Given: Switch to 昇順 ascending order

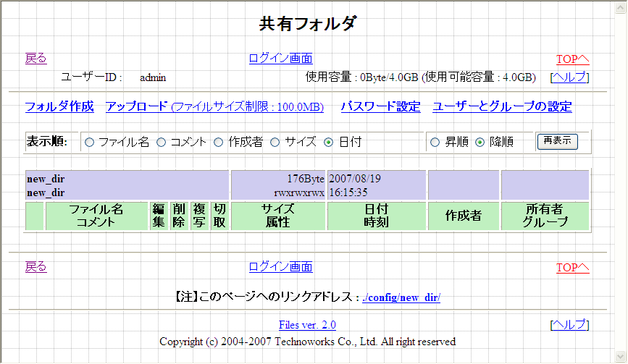Looking at the screenshot, I should (435, 143).
